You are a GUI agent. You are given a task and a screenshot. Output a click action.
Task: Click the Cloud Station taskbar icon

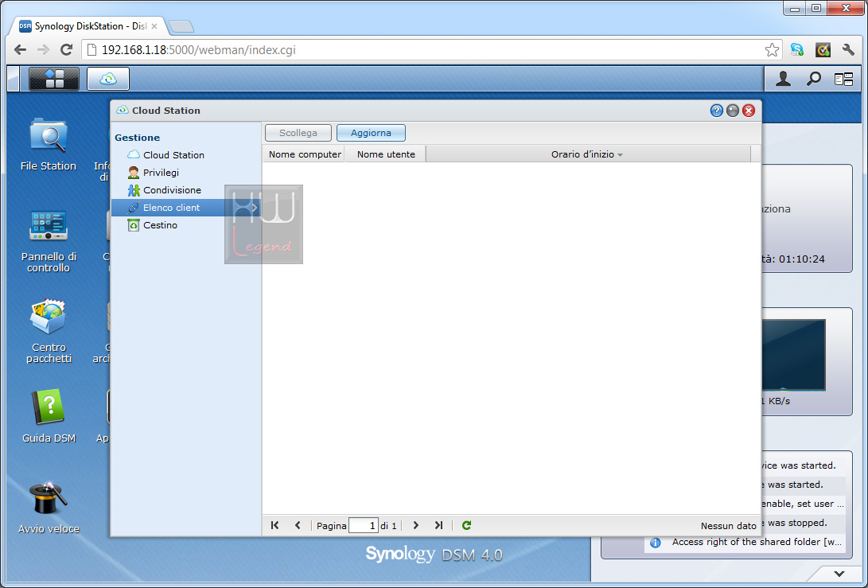coord(108,79)
